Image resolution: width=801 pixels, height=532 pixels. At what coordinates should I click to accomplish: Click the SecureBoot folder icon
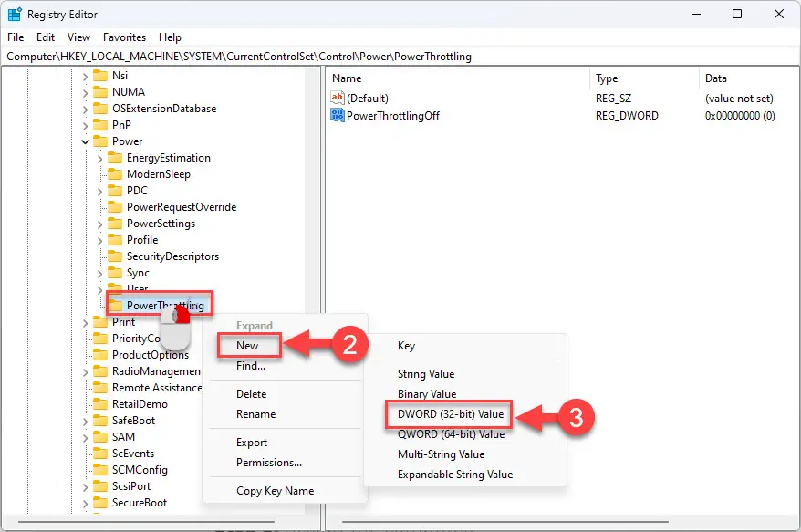[x=100, y=503]
